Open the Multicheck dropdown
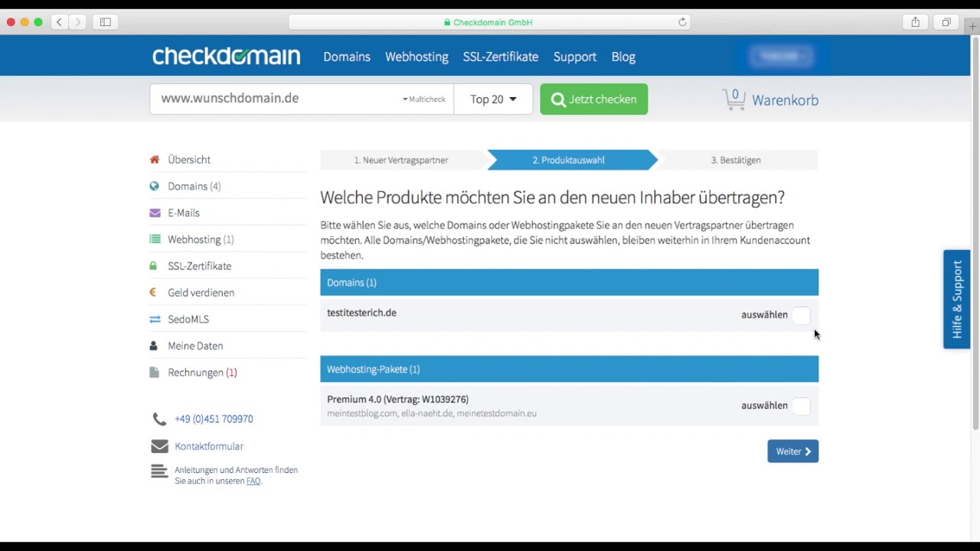This screenshot has height=551, width=980. point(424,99)
